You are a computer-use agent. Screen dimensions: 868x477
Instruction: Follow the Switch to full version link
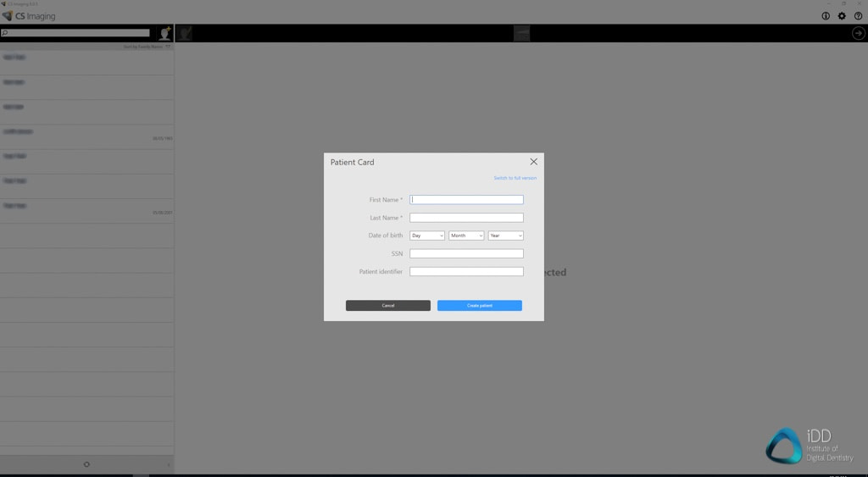pos(515,178)
